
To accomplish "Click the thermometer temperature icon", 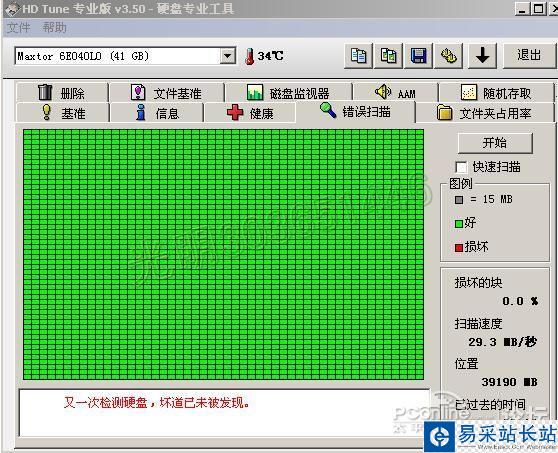I will click(x=249, y=56).
